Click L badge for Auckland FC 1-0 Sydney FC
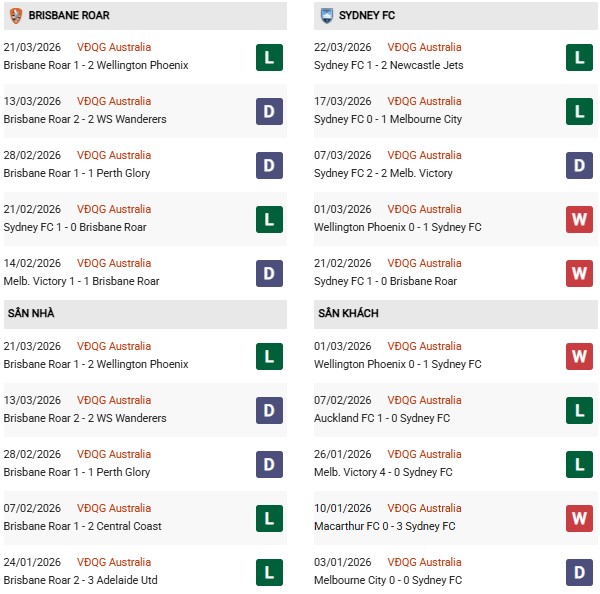Screen dimensions: 600x594 coord(579,410)
